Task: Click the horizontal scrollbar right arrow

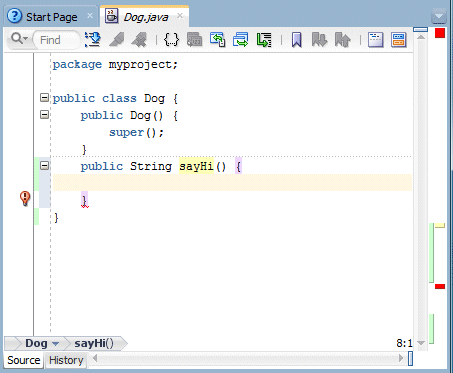Action: (x=401, y=358)
